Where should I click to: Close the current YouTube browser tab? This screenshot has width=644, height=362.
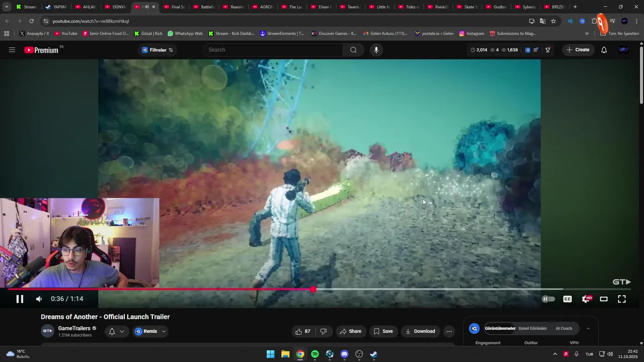pos(153,7)
